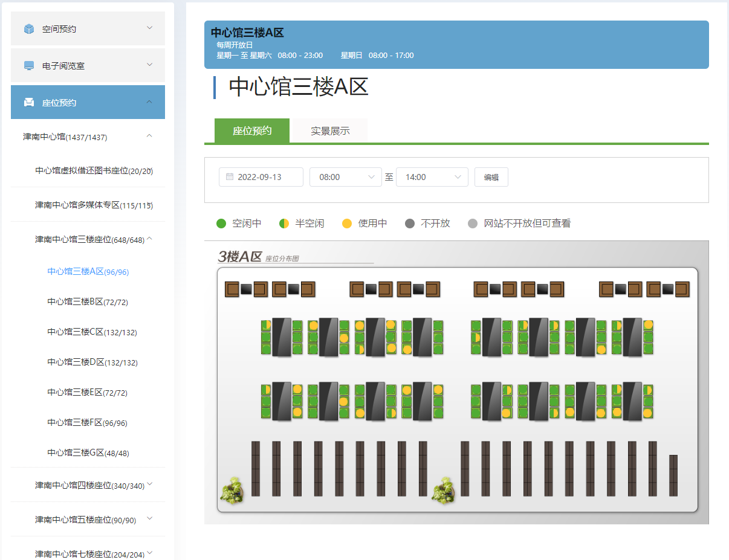Collapse the 津南中心馆 tree section
The image size is (729, 560).
[149, 137]
